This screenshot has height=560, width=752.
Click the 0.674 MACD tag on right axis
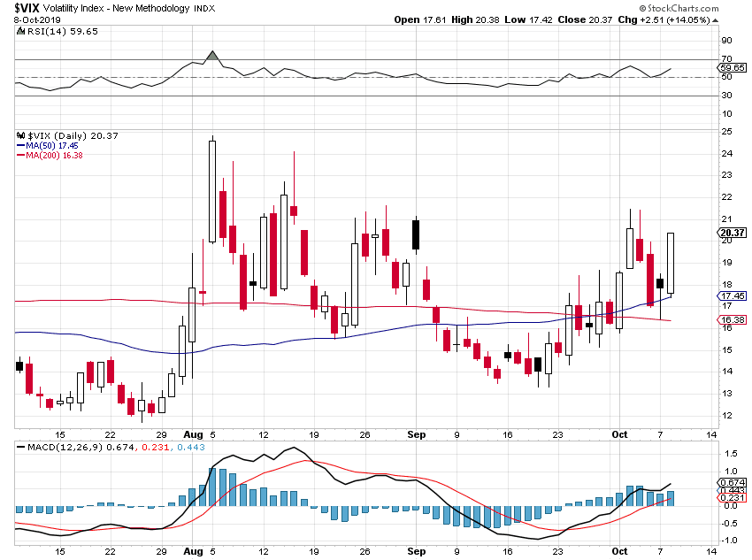733,482
